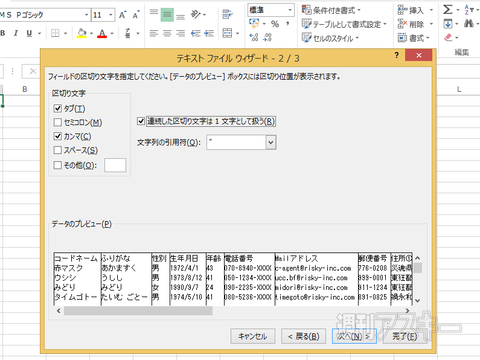Click the phonetic guide icon
The width and height of the screenshot is (480, 360).
tap(128, 33)
